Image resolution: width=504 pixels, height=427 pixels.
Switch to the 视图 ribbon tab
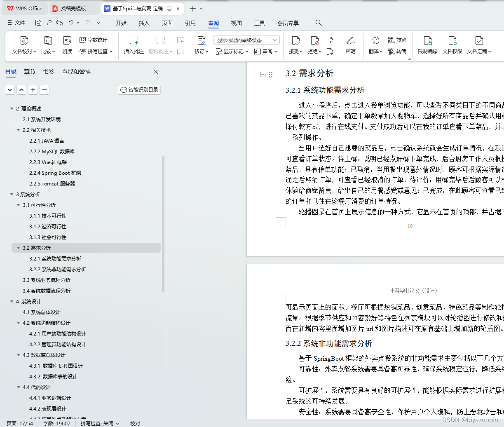(x=237, y=23)
